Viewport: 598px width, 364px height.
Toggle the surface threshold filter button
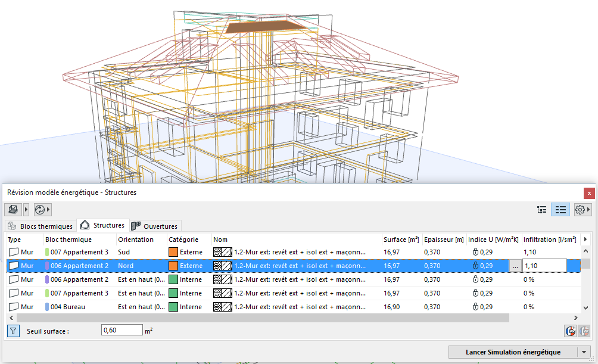[13, 331]
